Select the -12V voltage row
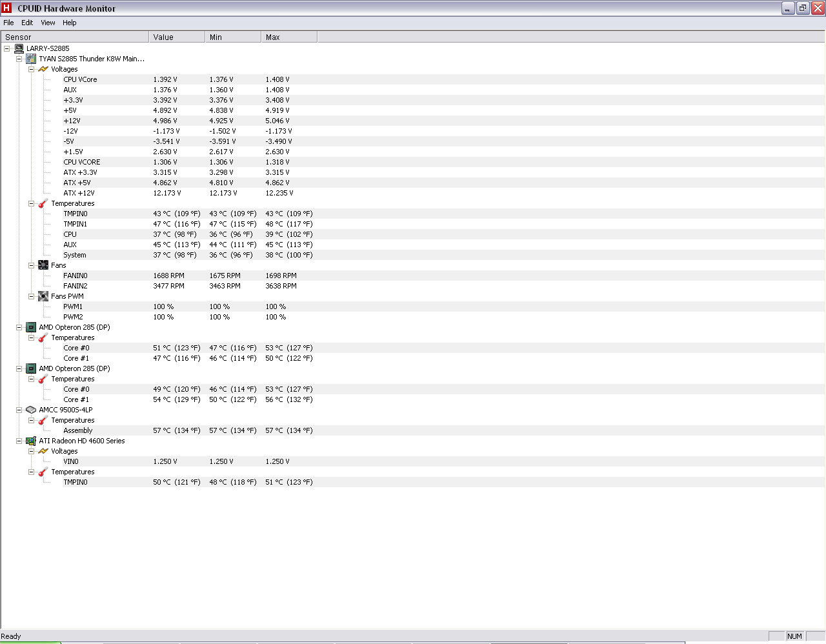This screenshot has height=644, width=826. coord(413,131)
